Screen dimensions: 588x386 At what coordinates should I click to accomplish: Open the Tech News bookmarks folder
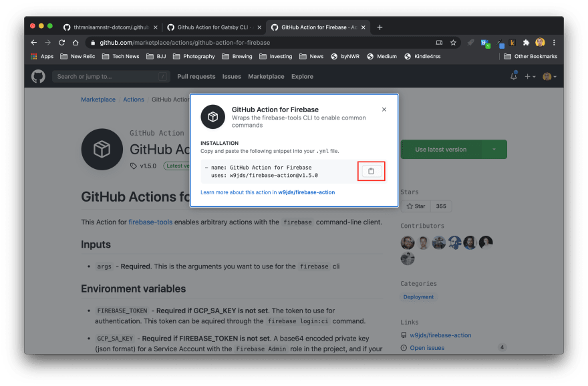pos(120,57)
